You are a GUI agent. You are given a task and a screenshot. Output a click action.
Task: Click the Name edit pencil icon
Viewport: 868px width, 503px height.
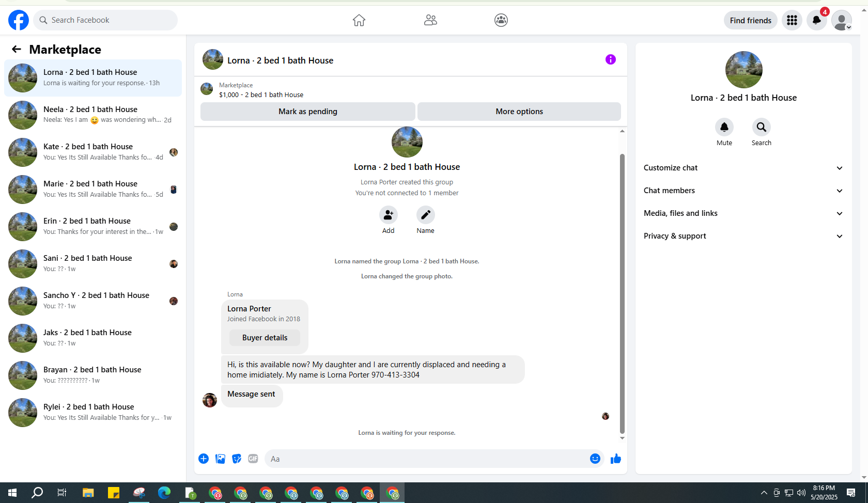click(426, 215)
